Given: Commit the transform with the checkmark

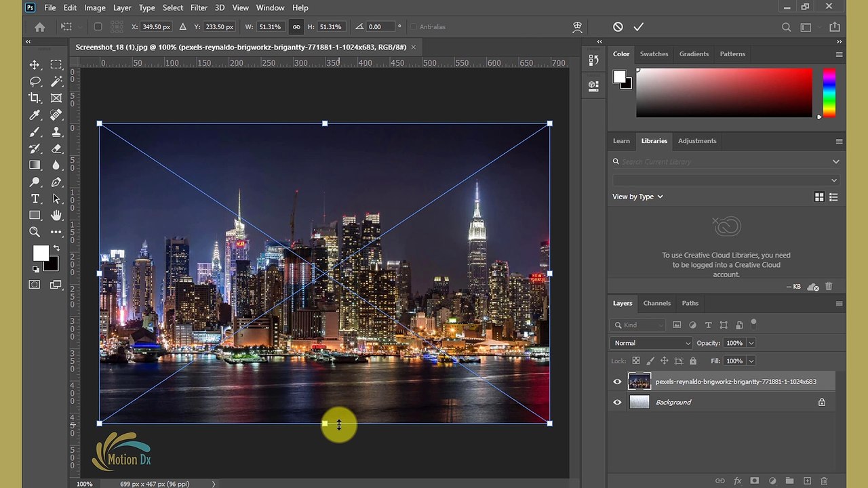Looking at the screenshot, I should [x=638, y=27].
